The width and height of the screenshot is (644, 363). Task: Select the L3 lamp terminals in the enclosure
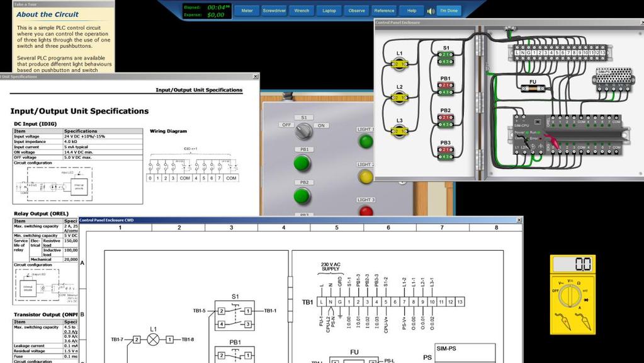coord(399,131)
